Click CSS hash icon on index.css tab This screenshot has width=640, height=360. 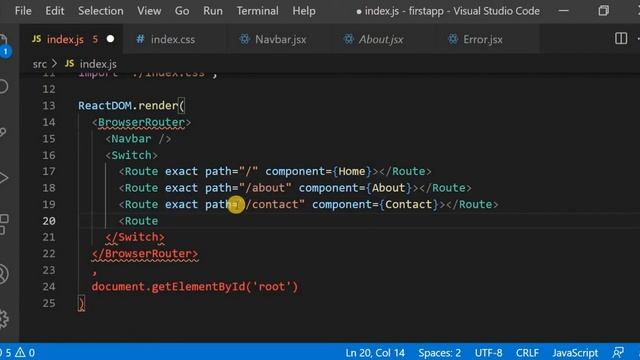coord(140,39)
